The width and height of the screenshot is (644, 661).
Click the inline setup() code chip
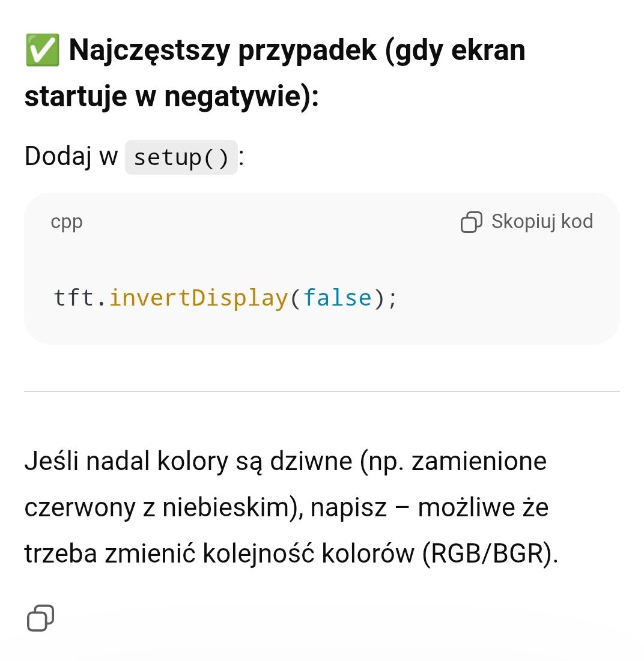pyautogui.click(x=181, y=158)
